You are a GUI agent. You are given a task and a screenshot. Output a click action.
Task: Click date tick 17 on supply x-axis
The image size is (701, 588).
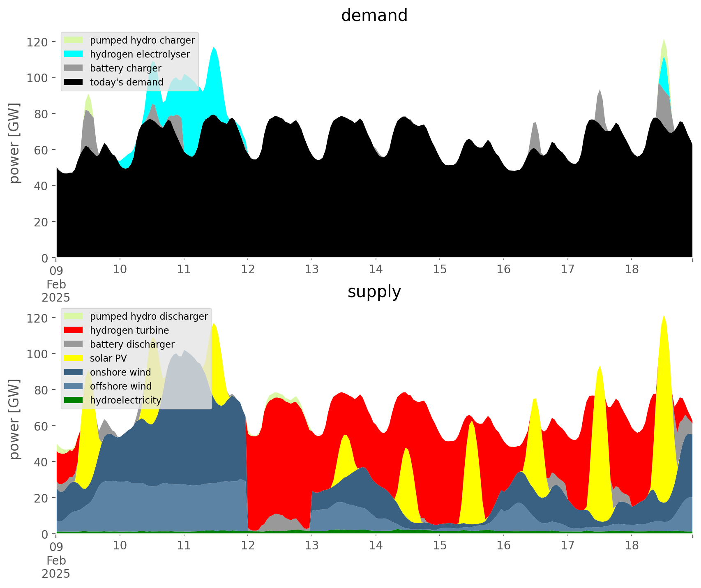[567, 546]
